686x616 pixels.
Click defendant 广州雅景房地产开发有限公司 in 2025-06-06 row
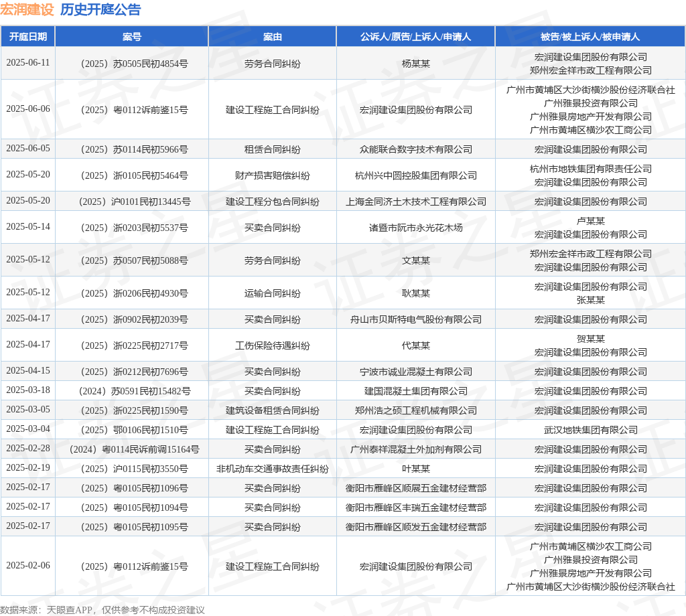tap(590, 117)
